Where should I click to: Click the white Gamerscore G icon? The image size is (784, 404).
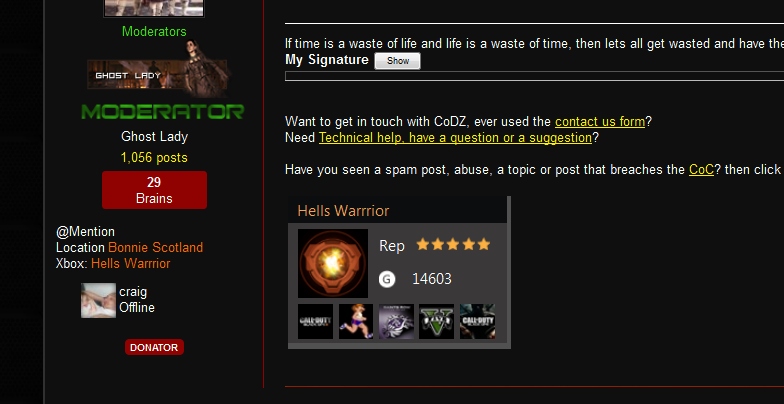[387, 279]
